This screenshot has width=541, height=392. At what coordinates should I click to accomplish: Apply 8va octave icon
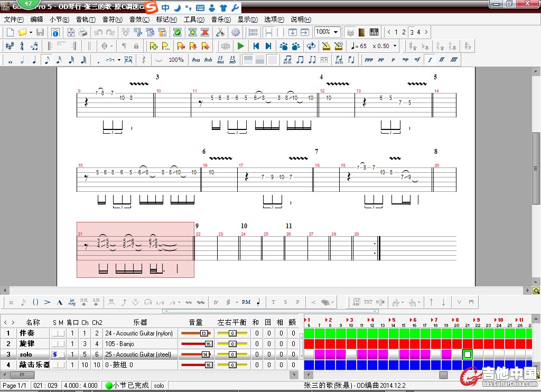tap(196, 60)
